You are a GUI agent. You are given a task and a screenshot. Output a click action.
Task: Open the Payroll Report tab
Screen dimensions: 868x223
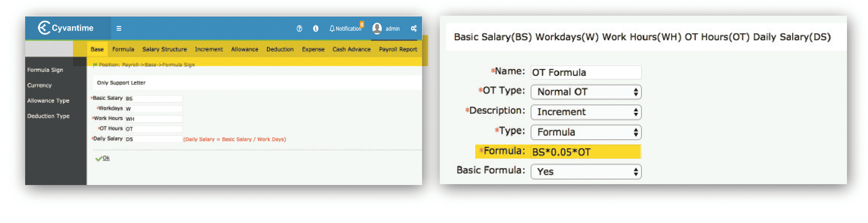coord(398,49)
